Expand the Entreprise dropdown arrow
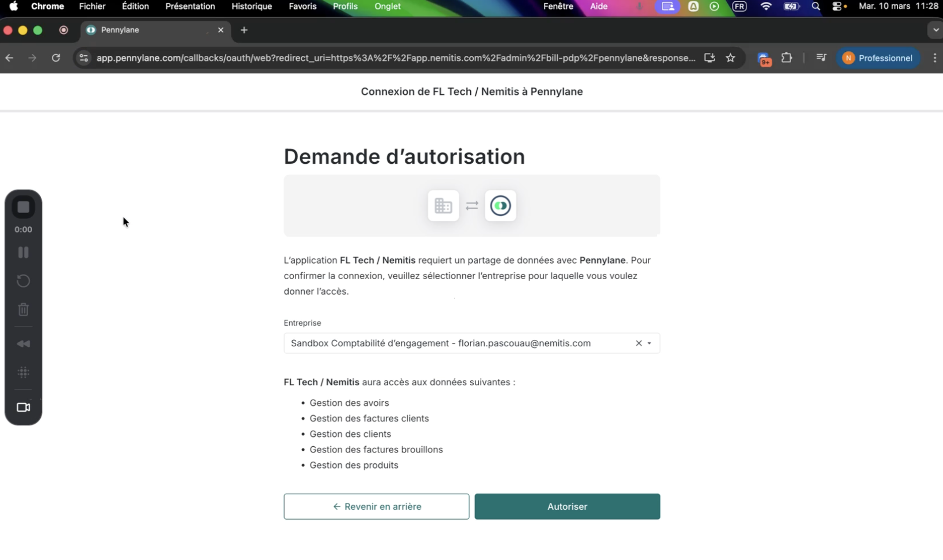Viewport: 943px width, 560px height. [x=649, y=343]
